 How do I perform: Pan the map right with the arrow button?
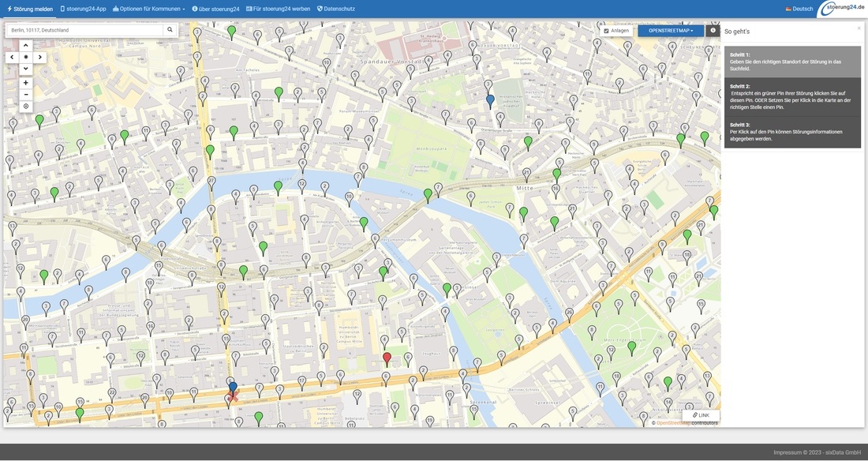40,57
